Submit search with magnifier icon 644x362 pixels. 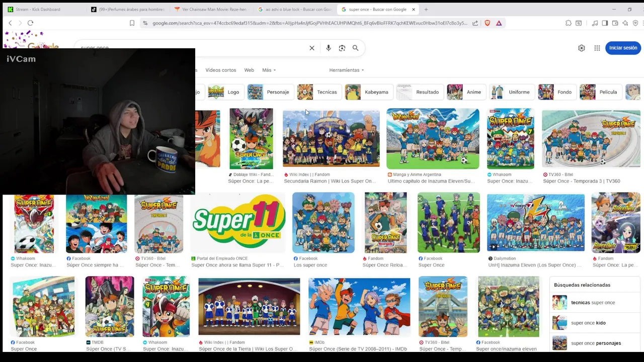[355, 48]
